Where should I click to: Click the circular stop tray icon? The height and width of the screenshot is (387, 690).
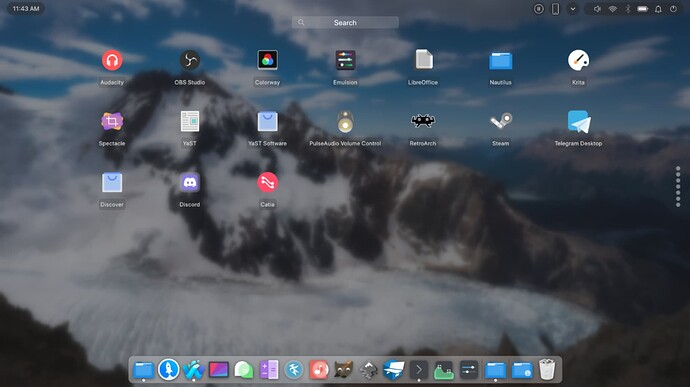coord(539,9)
